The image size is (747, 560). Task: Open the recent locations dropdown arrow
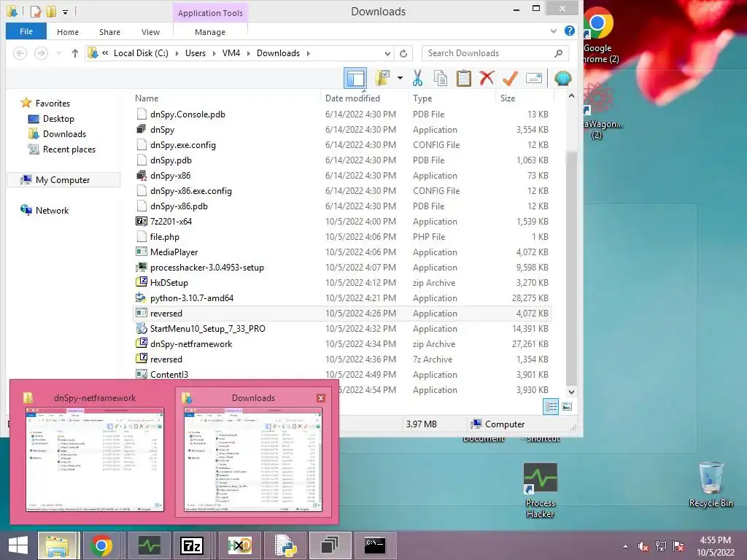58,53
